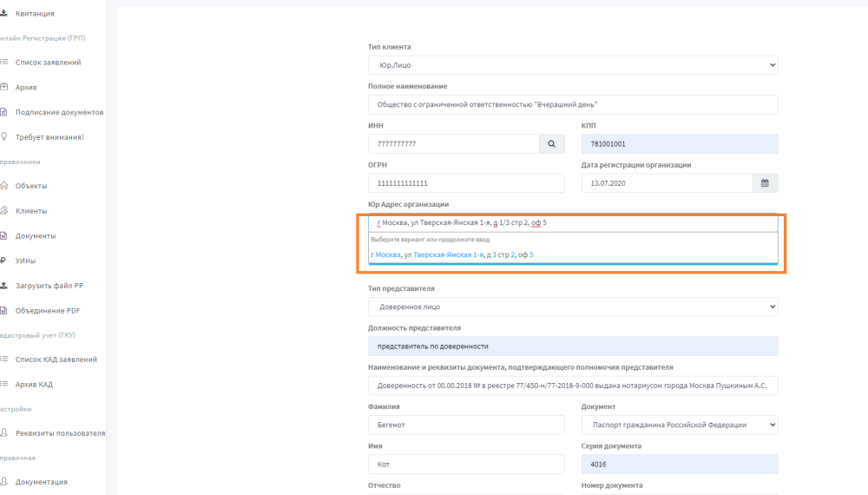Open Документация help page
This screenshot has height=495, width=868.
(42, 481)
